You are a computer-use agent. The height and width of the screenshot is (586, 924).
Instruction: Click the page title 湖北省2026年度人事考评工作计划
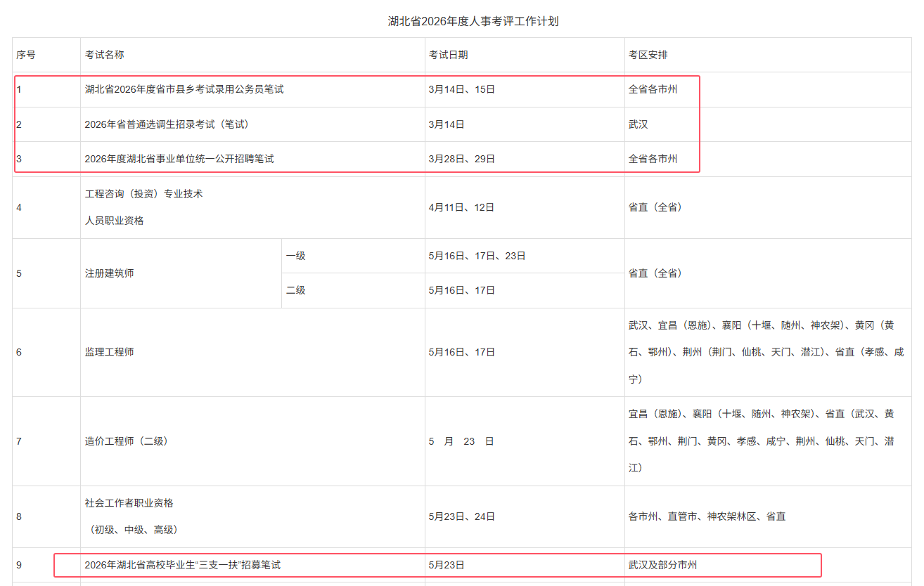[x=473, y=21]
